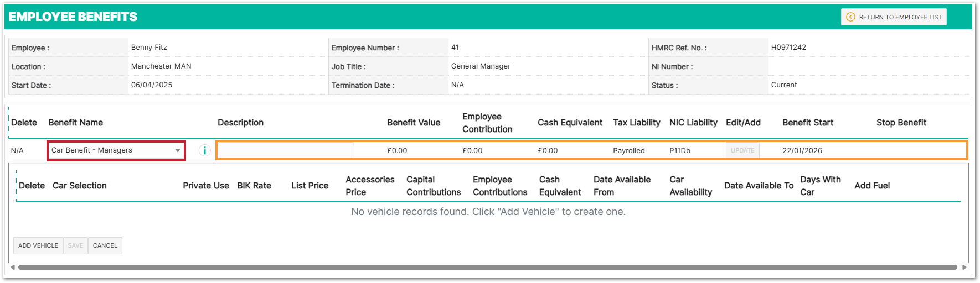Image resolution: width=980 pixels, height=283 pixels.
Task: Click the Benefit Value £0.00 cell
Action: (x=397, y=150)
